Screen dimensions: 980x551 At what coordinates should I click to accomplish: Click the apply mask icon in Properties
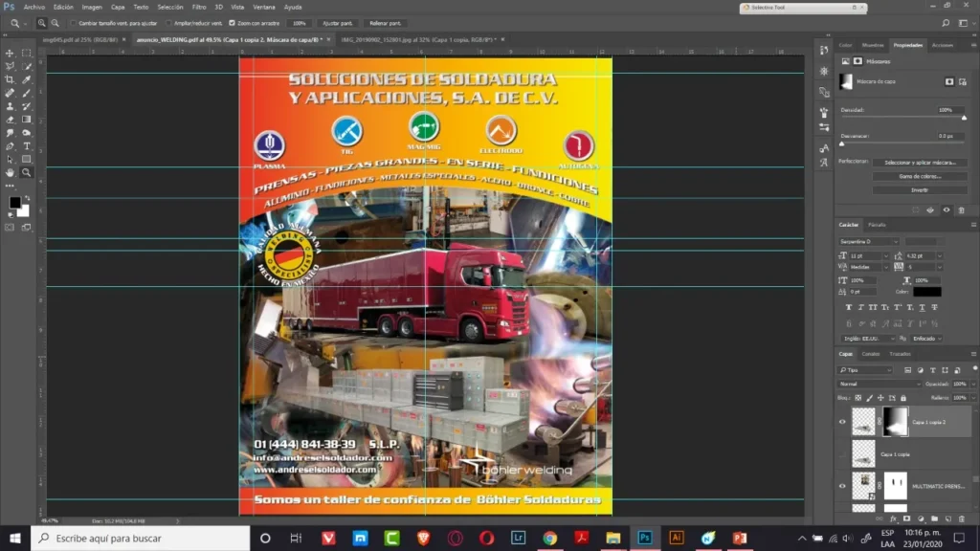click(930, 210)
